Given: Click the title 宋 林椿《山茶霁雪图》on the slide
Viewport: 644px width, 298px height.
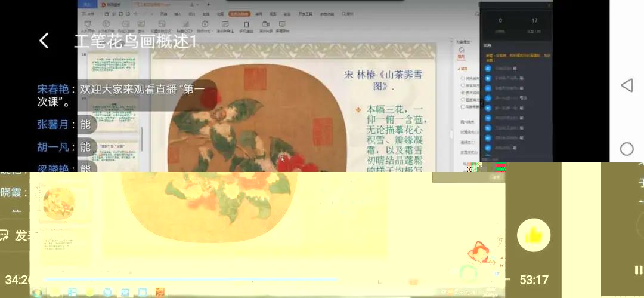Looking at the screenshot, I should coord(383,80).
